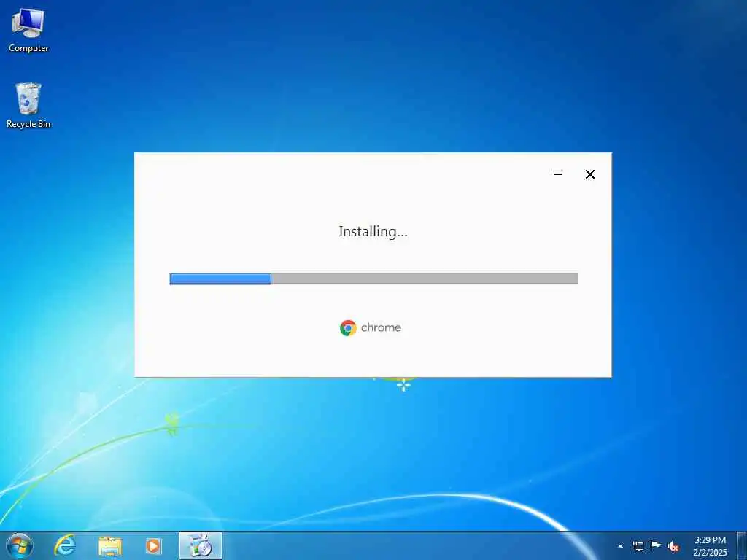Open the Computer desktop icon

tap(28, 31)
